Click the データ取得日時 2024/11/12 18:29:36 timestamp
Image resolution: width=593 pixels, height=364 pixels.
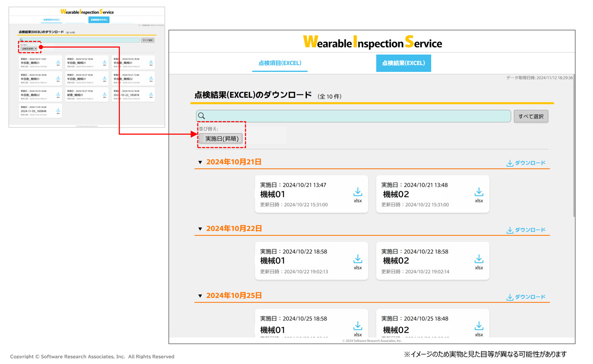(x=540, y=78)
